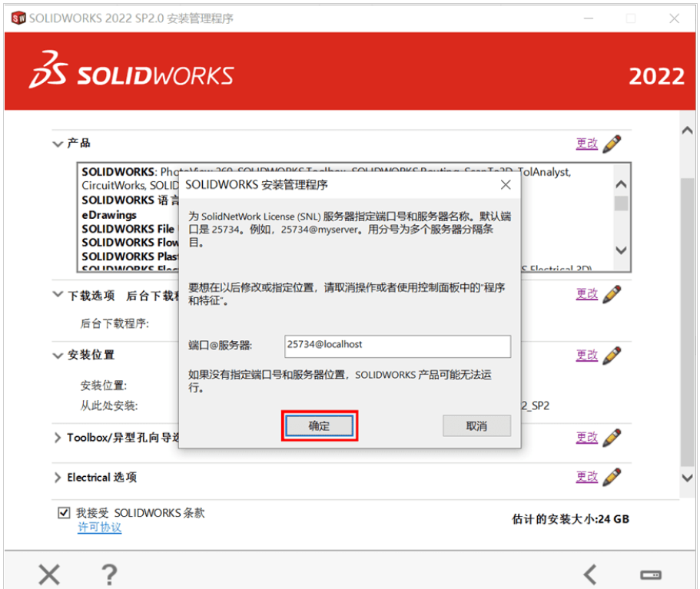700x589 pixels.
Task: Click 更改 link for Electrical options
Action: [586, 477]
